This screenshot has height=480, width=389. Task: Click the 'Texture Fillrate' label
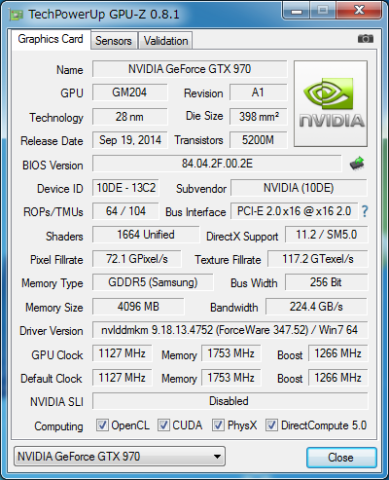pos(228,260)
